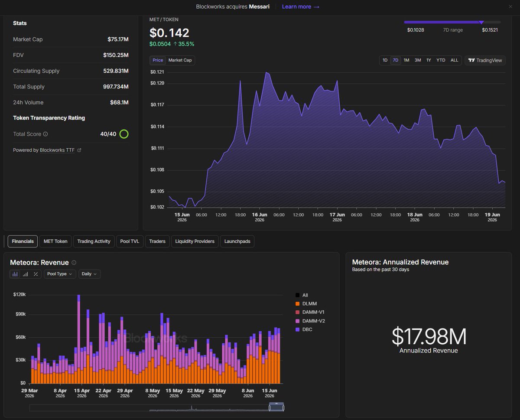Toggle the DLMM legend swatch

pyautogui.click(x=297, y=304)
